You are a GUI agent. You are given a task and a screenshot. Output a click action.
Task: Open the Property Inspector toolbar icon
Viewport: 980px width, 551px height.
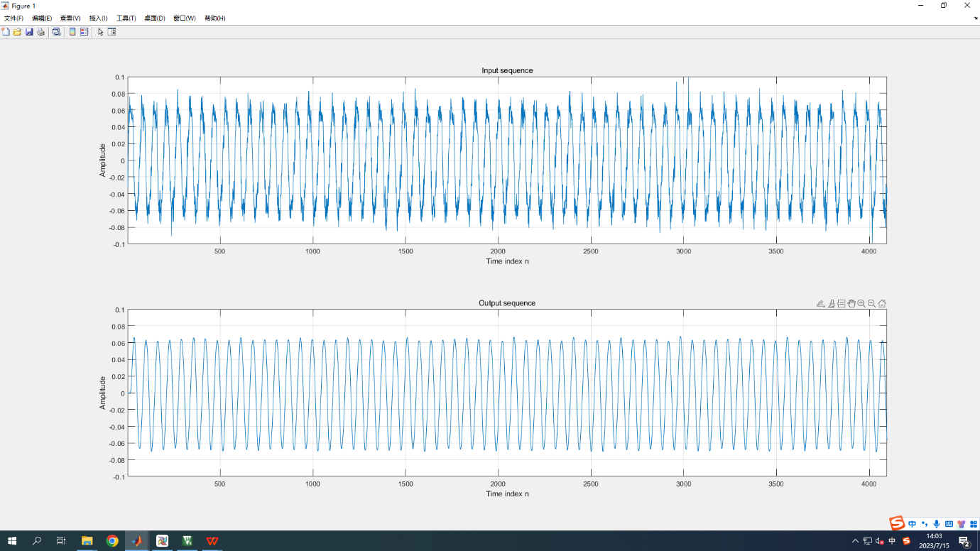[111, 32]
